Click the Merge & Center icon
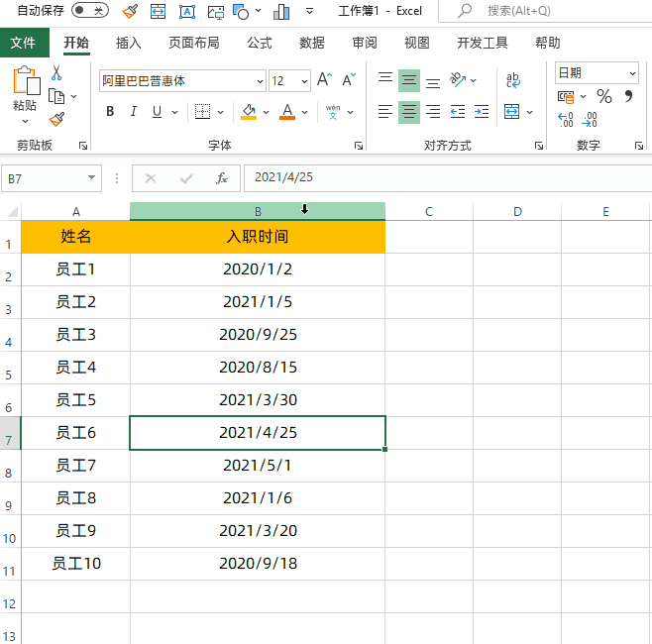Image resolution: width=652 pixels, height=644 pixels. pos(511,112)
